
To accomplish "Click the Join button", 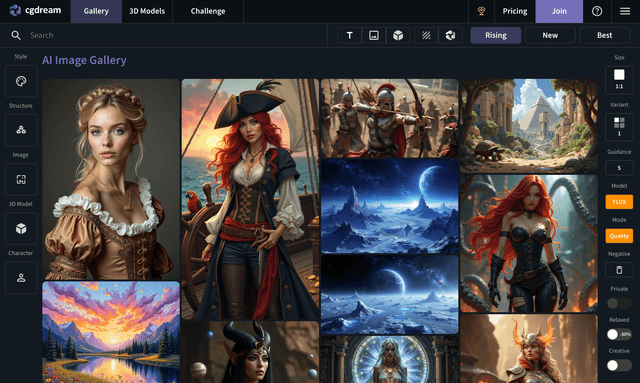I will point(559,11).
